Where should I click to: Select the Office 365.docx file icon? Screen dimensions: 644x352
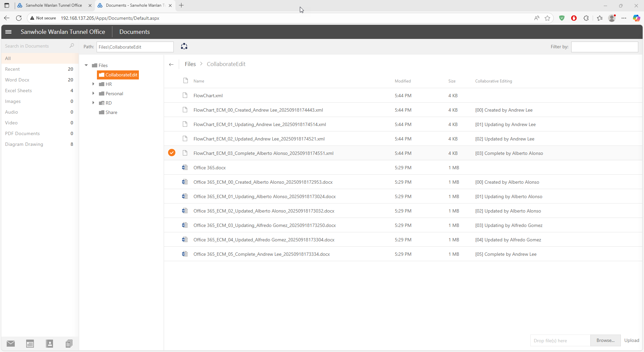(185, 168)
